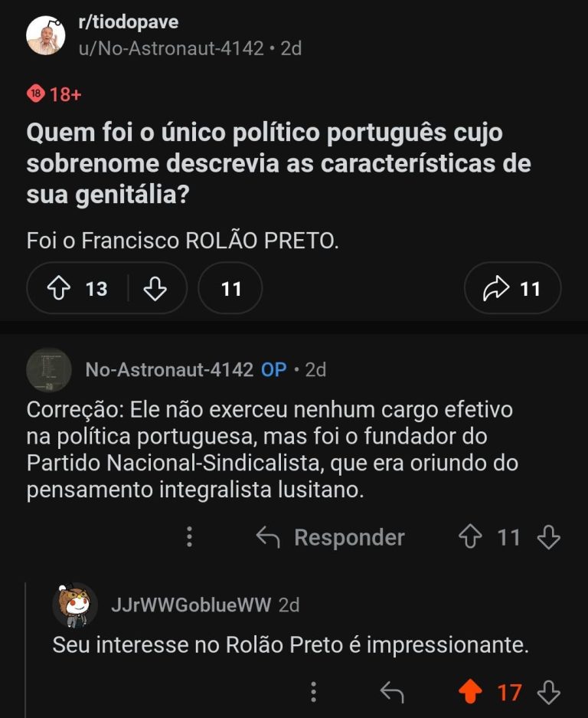
Task: Open three-dot menu on JJrWWGoblueWW's reply
Action: pyautogui.click(x=314, y=693)
